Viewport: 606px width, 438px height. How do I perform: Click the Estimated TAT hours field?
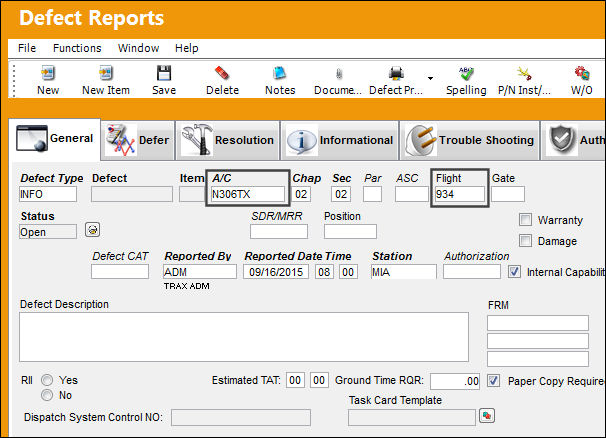click(x=295, y=380)
